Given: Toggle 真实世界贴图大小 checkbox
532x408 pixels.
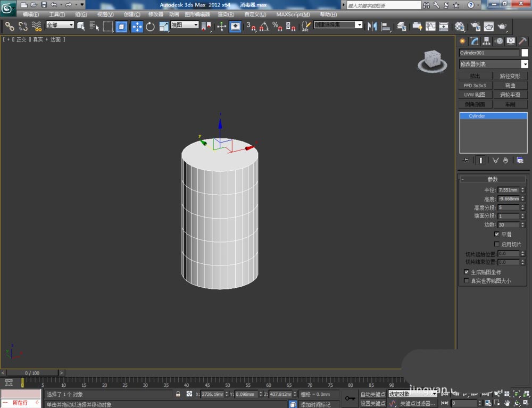Looking at the screenshot, I should tap(467, 281).
